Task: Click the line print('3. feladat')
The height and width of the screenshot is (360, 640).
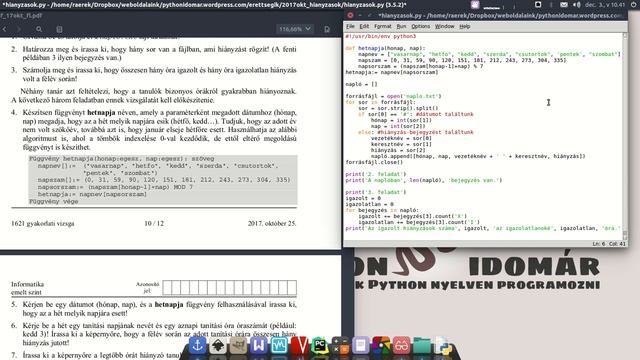Action: coord(376,192)
